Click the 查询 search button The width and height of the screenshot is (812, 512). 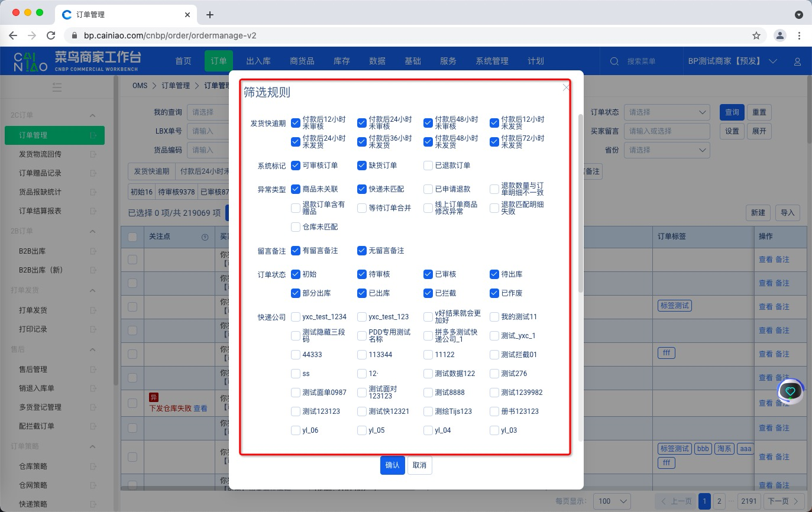732,112
